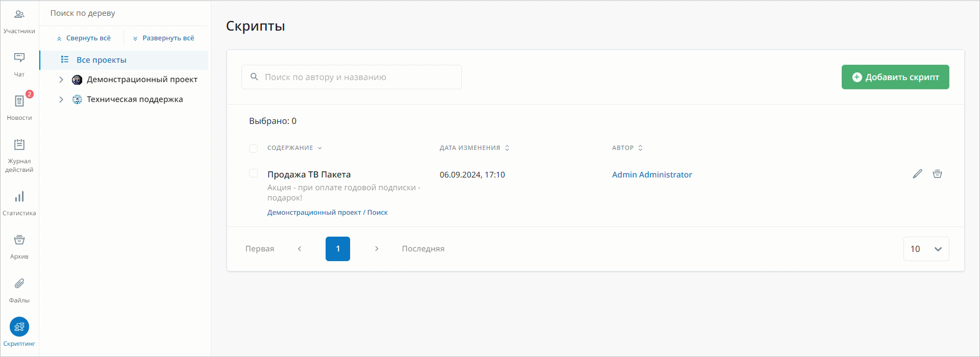Click the date 06.09.2024, 17:10
This screenshot has height=357, width=980.
(x=472, y=174)
